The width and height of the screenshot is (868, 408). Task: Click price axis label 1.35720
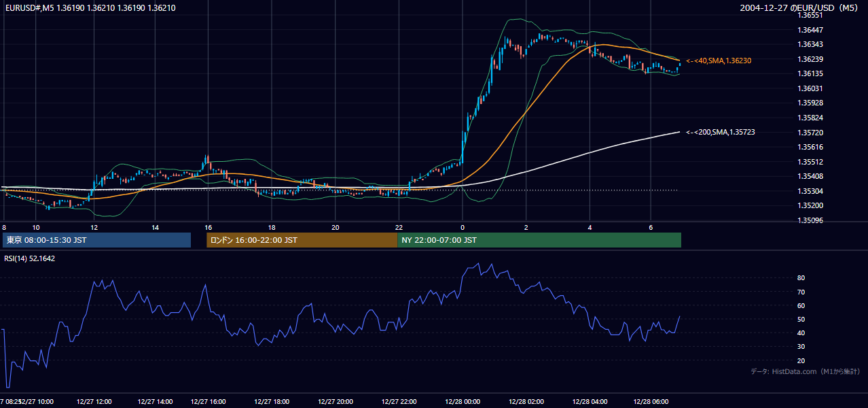(810, 133)
